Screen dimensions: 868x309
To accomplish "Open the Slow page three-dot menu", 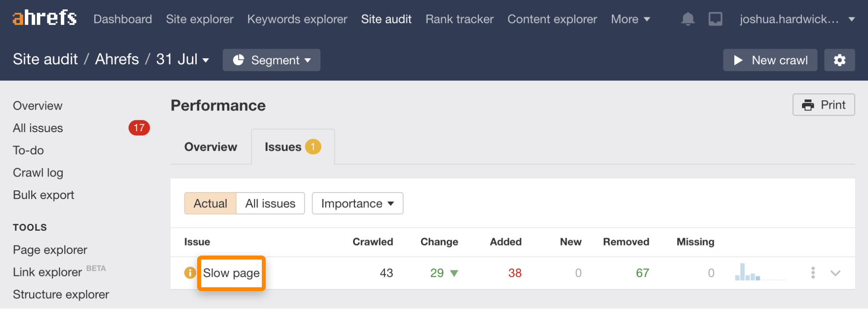I will point(813,273).
